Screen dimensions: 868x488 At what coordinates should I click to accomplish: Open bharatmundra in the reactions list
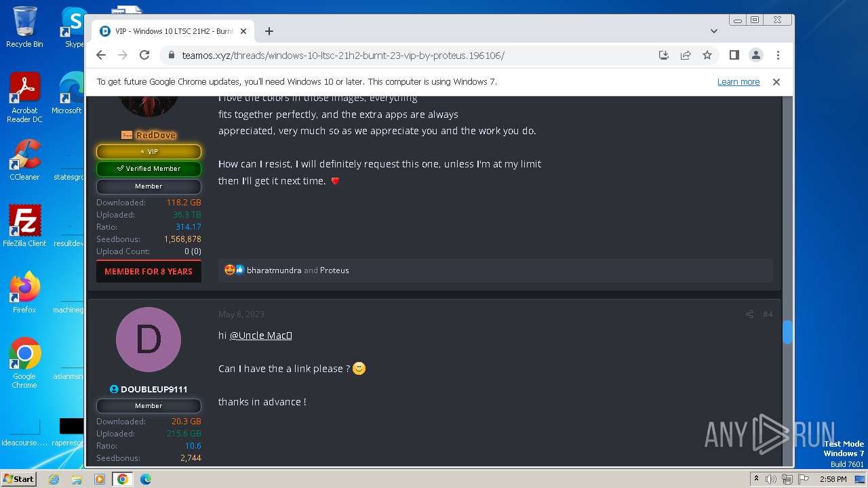[x=274, y=270]
